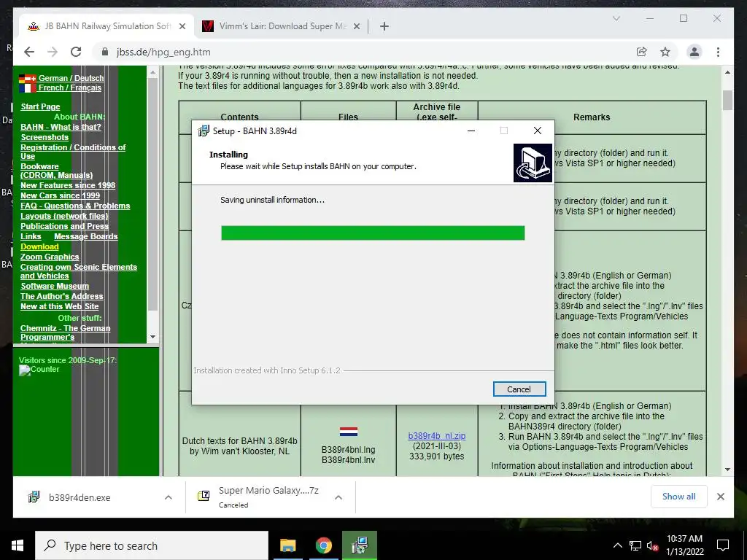Open Layouts (network files) link
747x560 pixels.
64,216
